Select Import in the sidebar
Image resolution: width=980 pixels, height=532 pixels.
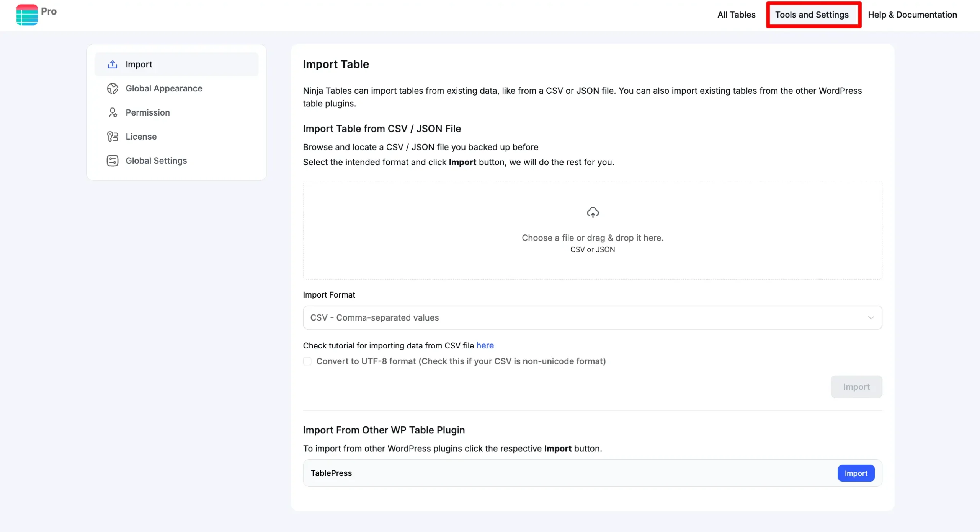(176, 64)
